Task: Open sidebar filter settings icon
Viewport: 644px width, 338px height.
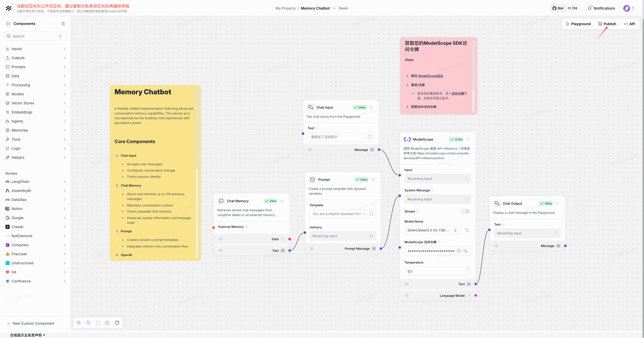Action: pyautogui.click(x=63, y=24)
